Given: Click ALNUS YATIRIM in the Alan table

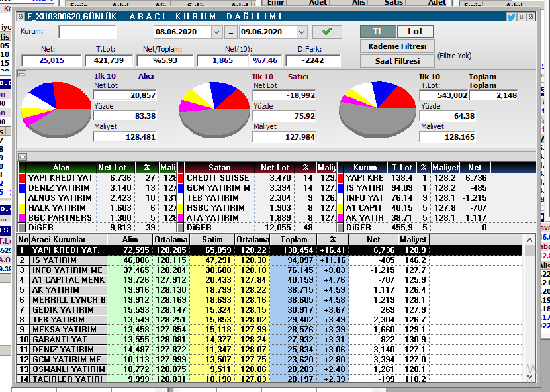Looking at the screenshot, I should [60, 197].
